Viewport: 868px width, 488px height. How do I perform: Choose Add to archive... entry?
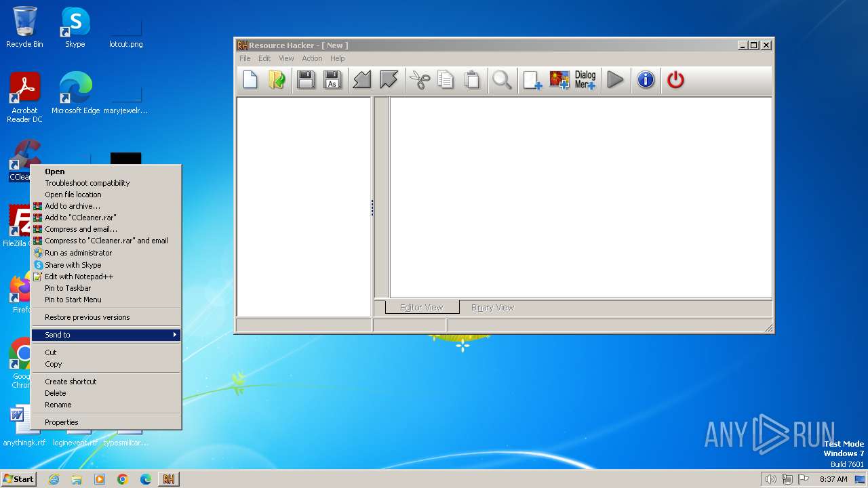(106, 206)
